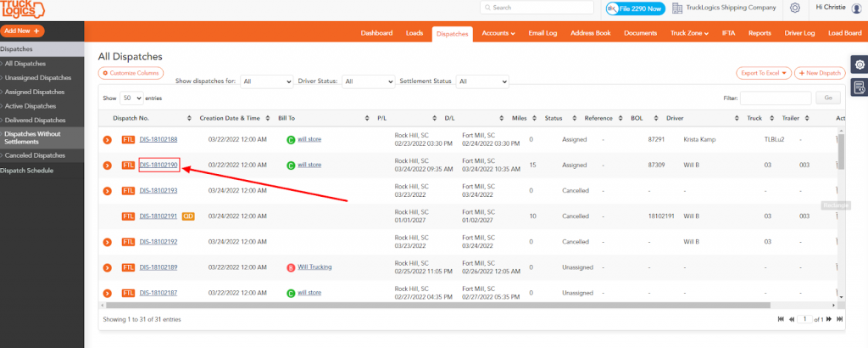Sort by Driver column arrows
The image size is (868, 348).
[737, 118]
